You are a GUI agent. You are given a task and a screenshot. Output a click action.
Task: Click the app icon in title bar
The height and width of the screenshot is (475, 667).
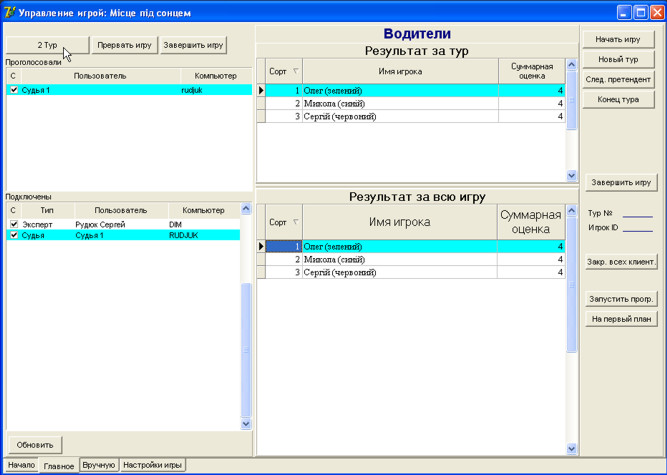point(10,11)
